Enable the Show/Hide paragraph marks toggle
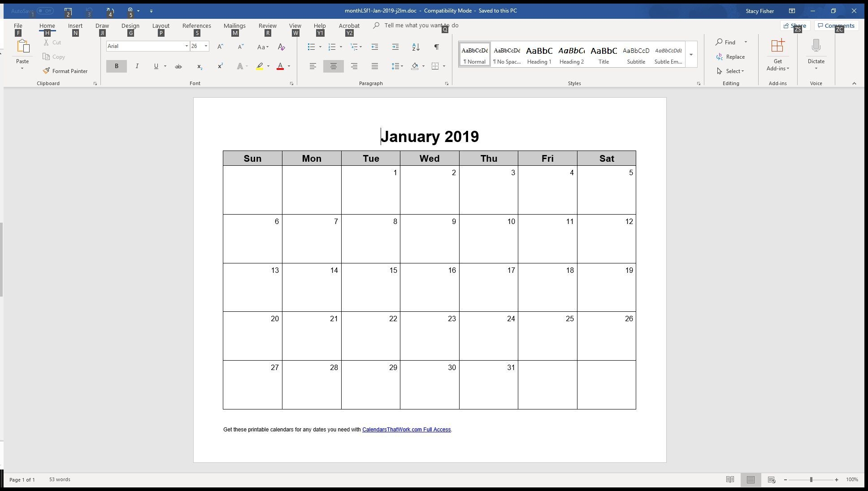The width and height of the screenshot is (868, 491). [436, 47]
